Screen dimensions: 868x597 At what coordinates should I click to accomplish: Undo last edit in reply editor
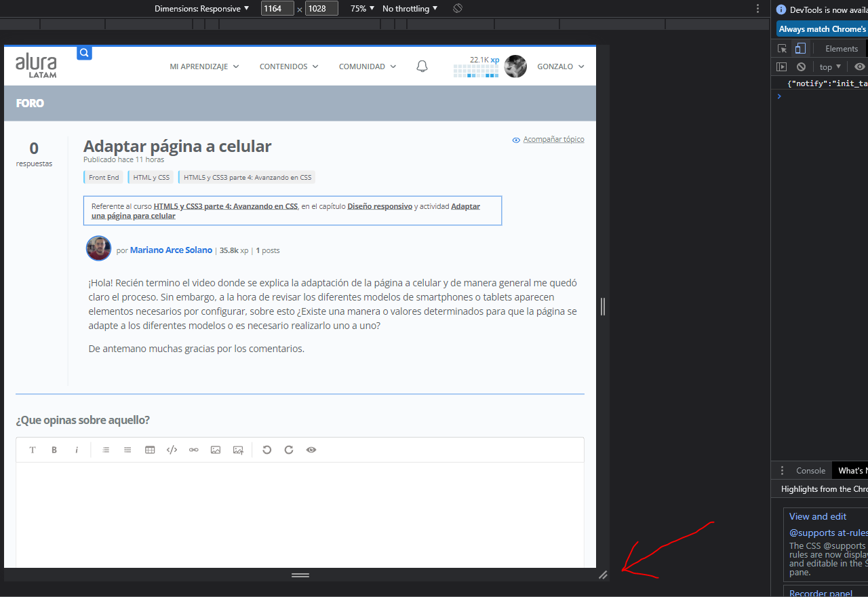(x=267, y=450)
